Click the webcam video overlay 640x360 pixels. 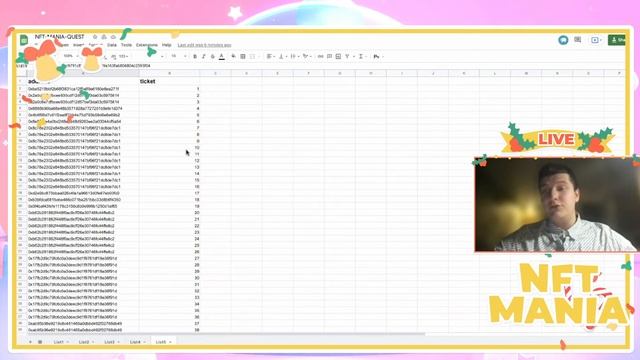(557, 204)
